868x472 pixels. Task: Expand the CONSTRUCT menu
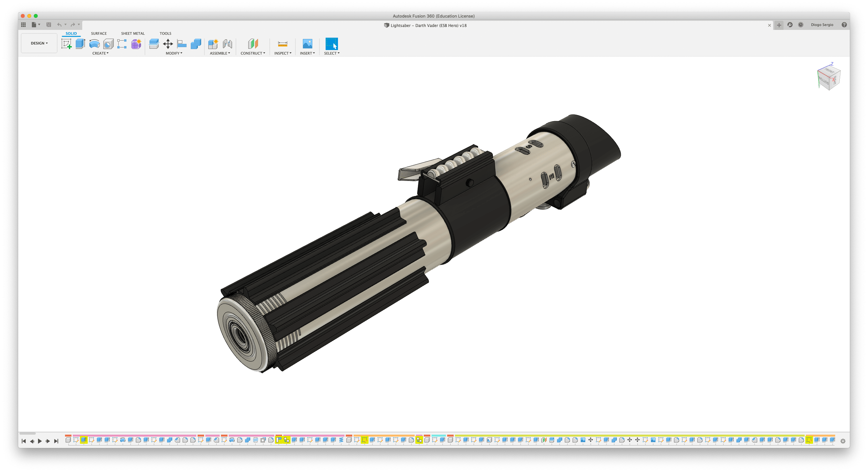pyautogui.click(x=253, y=53)
